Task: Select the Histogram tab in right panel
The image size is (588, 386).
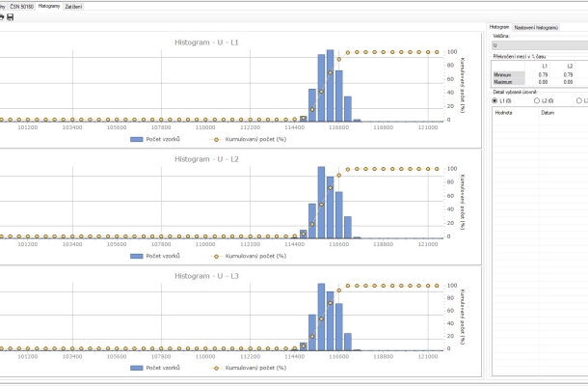Action: (498, 27)
